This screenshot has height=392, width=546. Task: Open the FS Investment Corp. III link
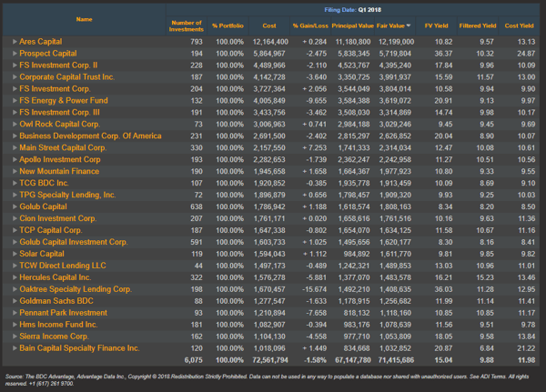(59, 113)
